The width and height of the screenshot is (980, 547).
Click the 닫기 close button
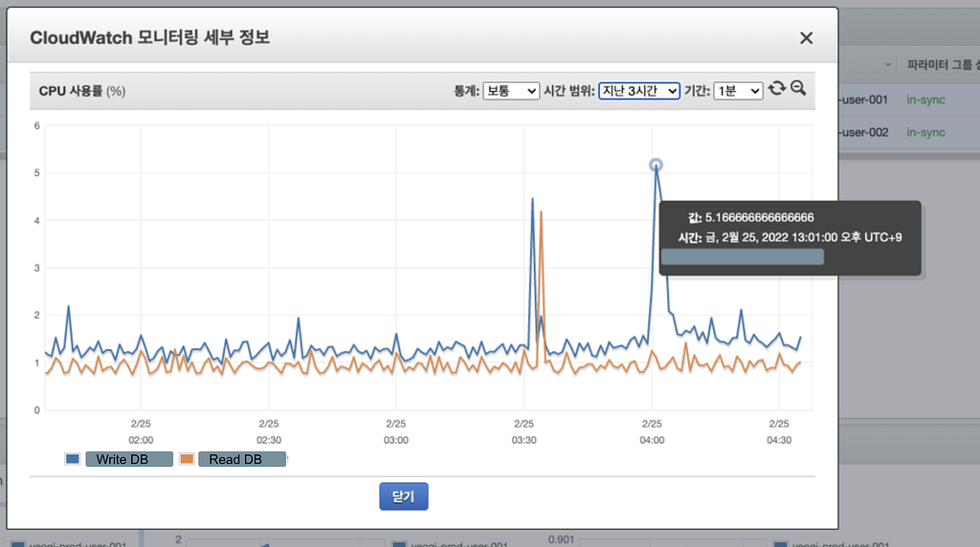(404, 496)
